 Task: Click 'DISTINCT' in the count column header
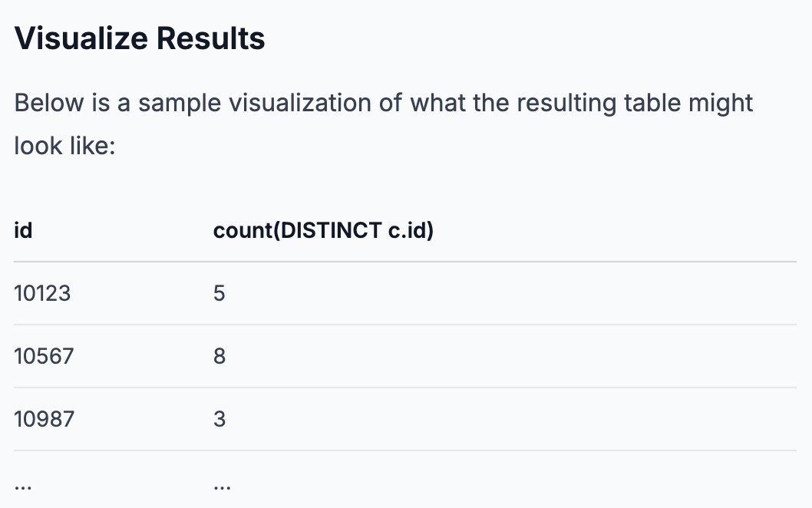coord(332,230)
